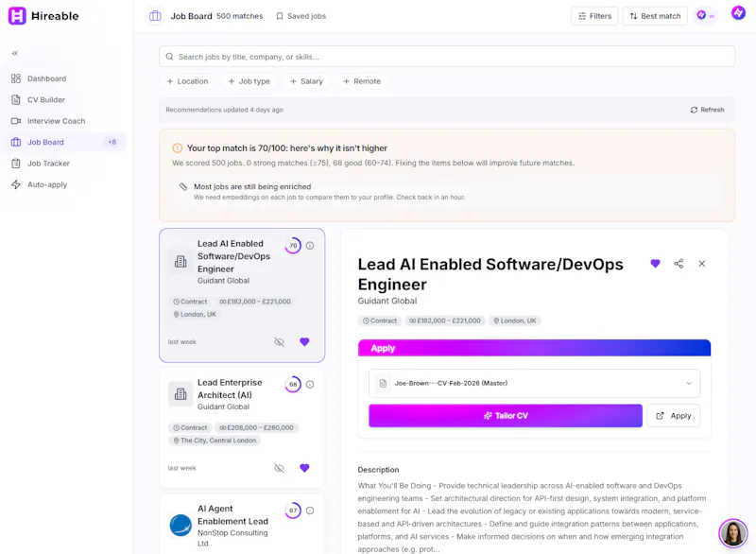
Task: Show score info for AI Agent Enablement card
Action: coord(310,511)
